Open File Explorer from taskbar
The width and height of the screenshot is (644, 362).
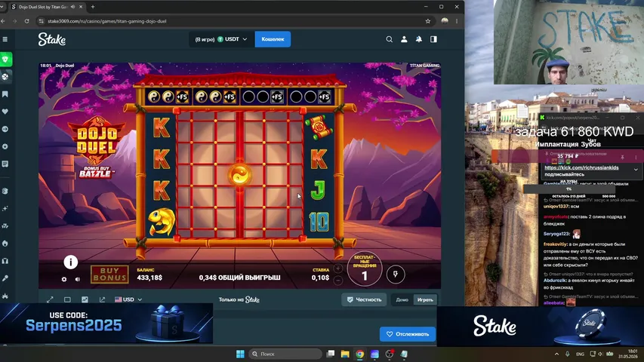(x=345, y=354)
